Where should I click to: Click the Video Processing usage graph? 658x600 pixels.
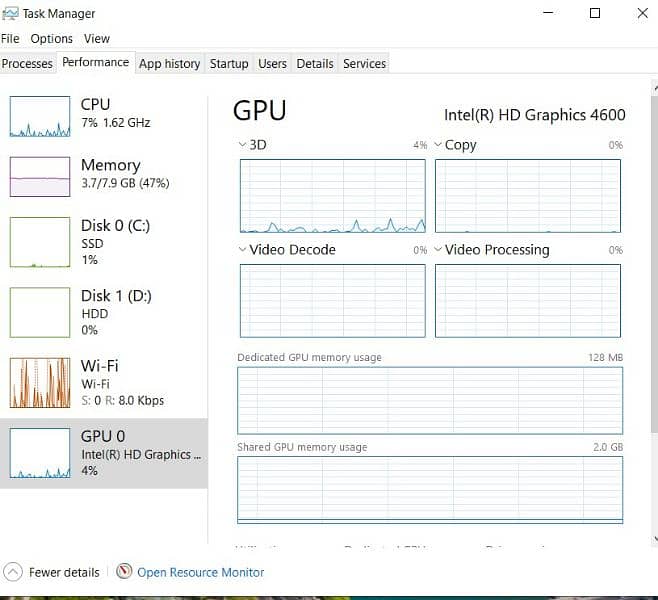tap(528, 300)
